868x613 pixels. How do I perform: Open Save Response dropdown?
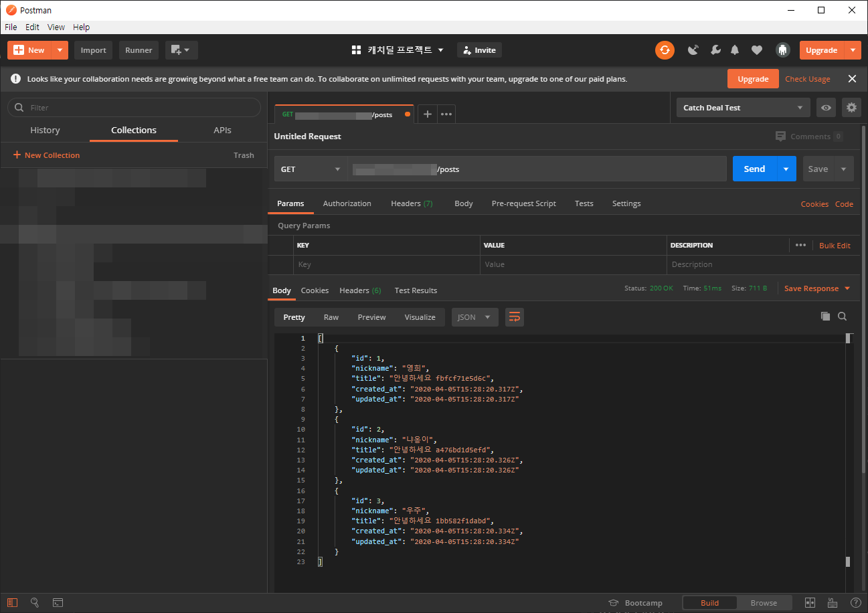click(x=817, y=288)
